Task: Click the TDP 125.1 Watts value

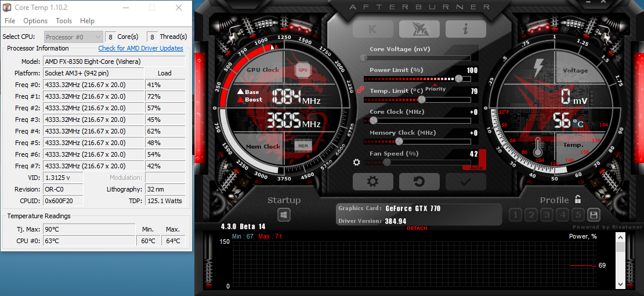Action: click(165, 201)
